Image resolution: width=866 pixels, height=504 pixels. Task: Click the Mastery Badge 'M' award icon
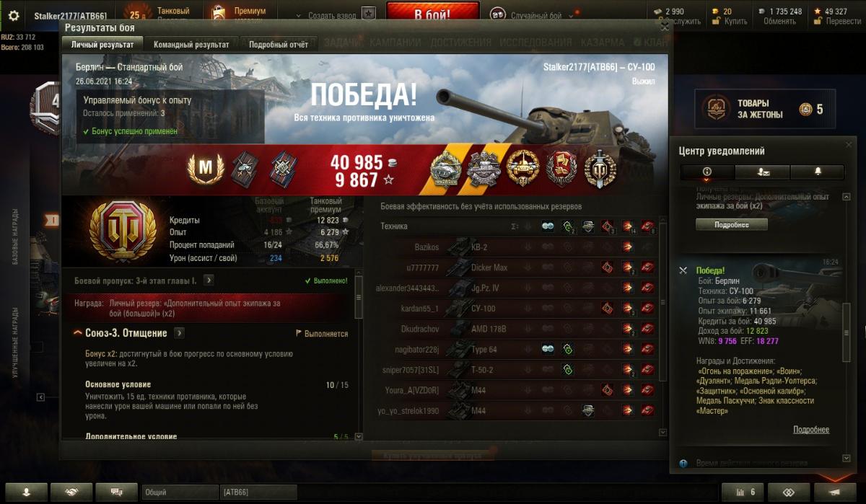pyautogui.click(x=206, y=167)
